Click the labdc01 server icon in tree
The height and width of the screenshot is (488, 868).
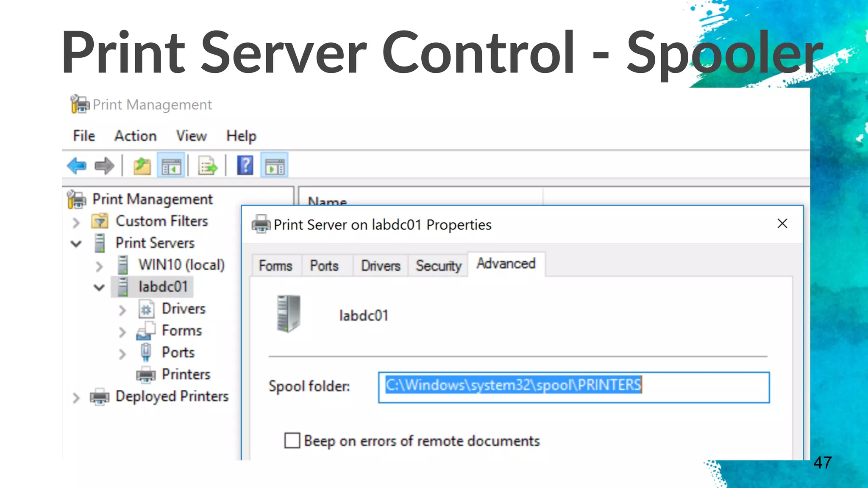(x=123, y=287)
